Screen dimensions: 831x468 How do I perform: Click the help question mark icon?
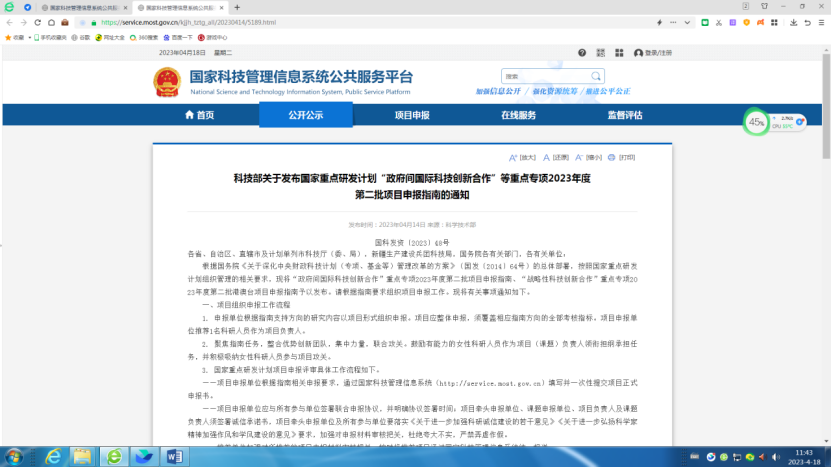582,52
